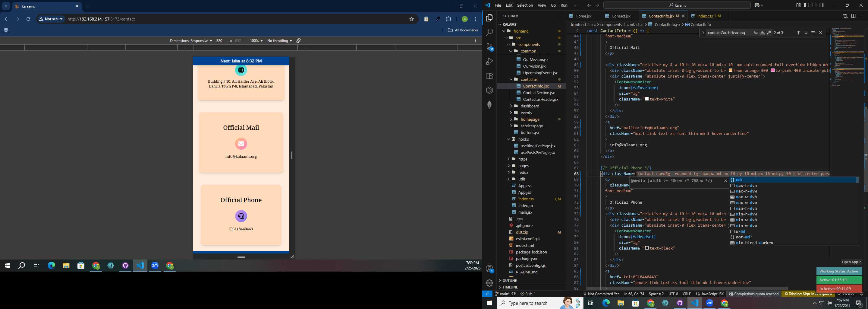Open editor More Actions ellipsis
Viewport: 868px width, 309px height.
click(861, 16)
